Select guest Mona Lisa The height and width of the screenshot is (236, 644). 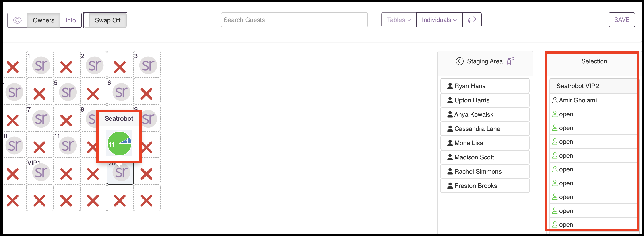(485, 143)
